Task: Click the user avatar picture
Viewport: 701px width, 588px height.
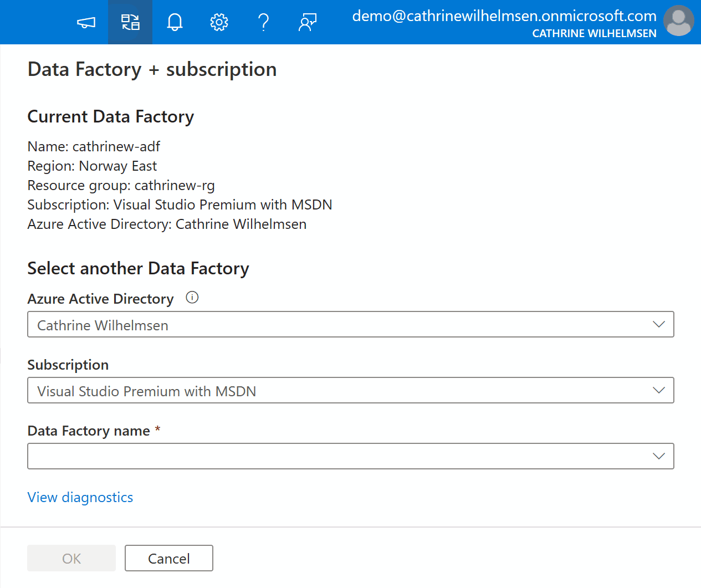Action: (x=678, y=21)
